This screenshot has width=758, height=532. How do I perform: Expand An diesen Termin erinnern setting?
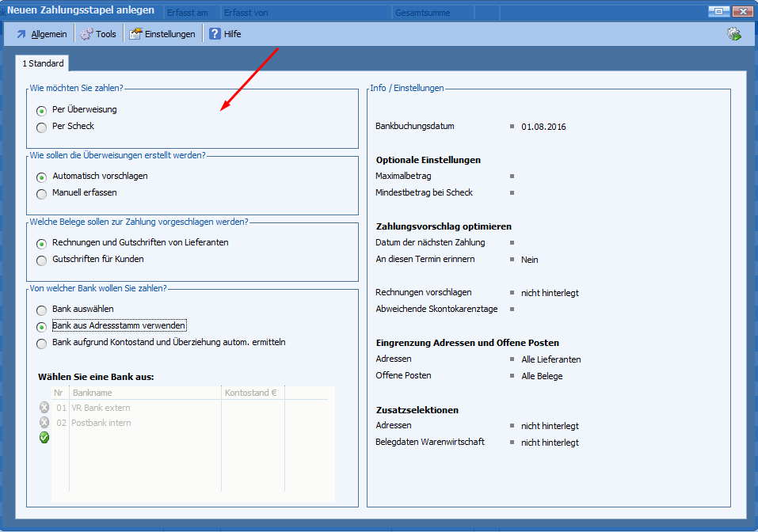[x=529, y=260]
